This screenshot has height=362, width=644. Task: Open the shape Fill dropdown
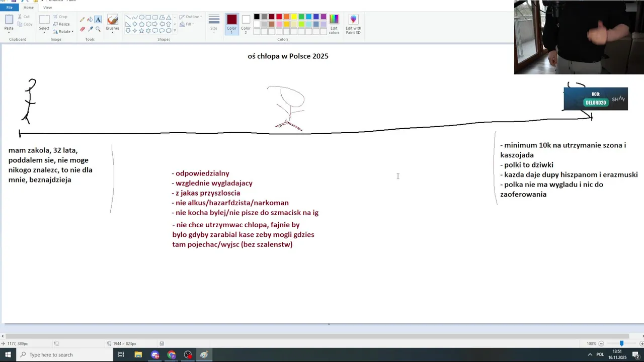[187, 24]
